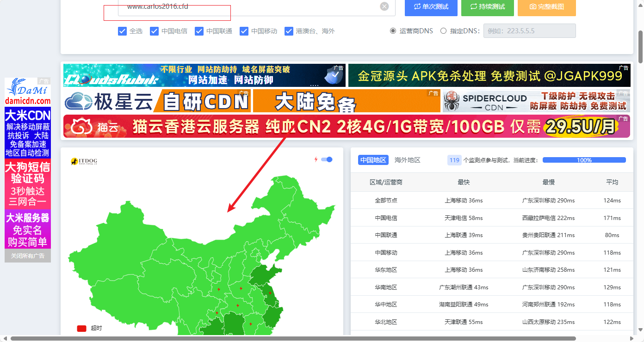This screenshot has height=342, width=644.
Task: Click 关闭所有广告 in the left sidebar
Action: point(28,256)
